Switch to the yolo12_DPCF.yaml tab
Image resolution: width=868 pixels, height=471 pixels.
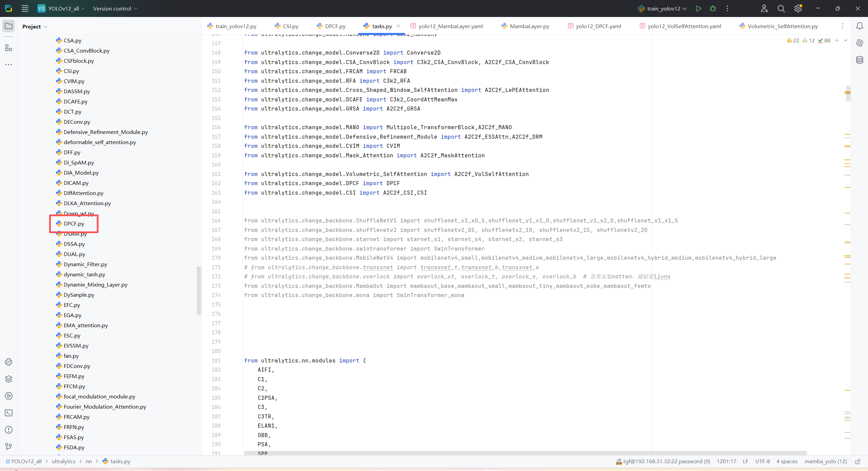(x=598, y=26)
